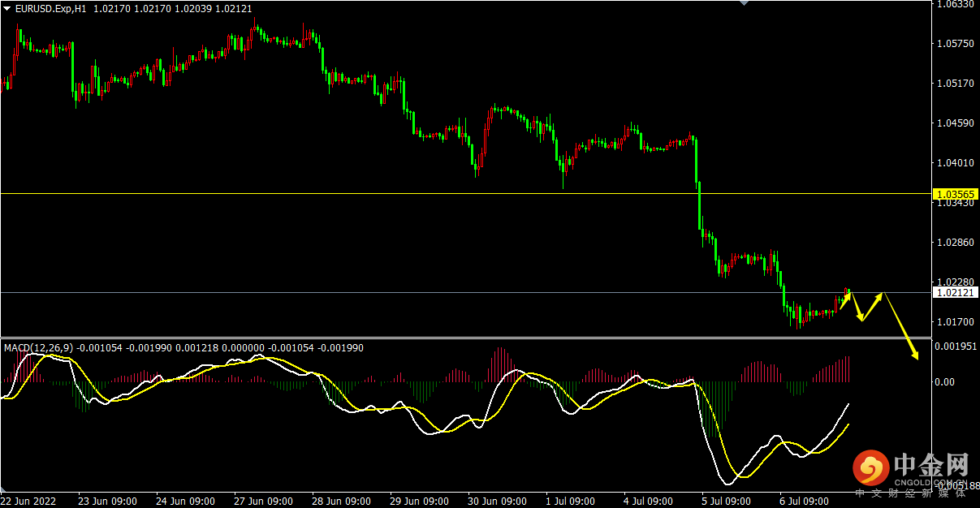This screenshot has width=980, height=508.
Task: Click the 1.01700 price axis value
Action: (955, 321)
